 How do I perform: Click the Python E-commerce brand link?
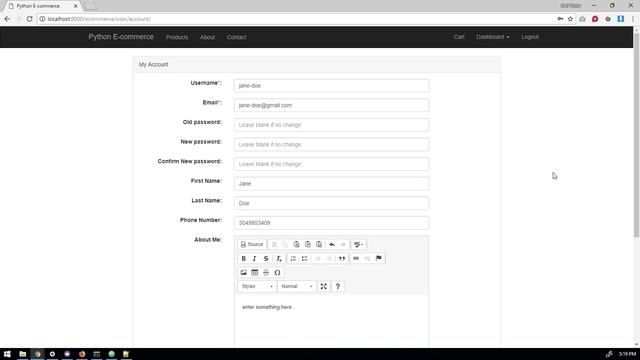(x=121, y=37)
